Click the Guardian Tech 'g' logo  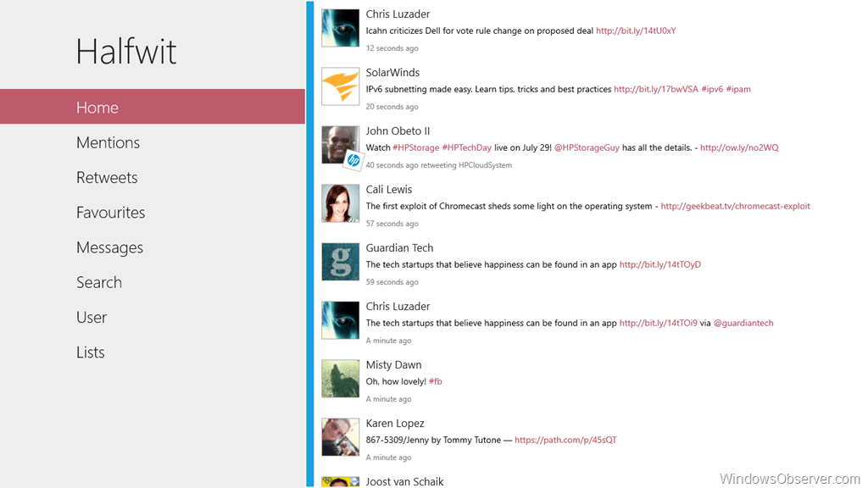point(341,262)
